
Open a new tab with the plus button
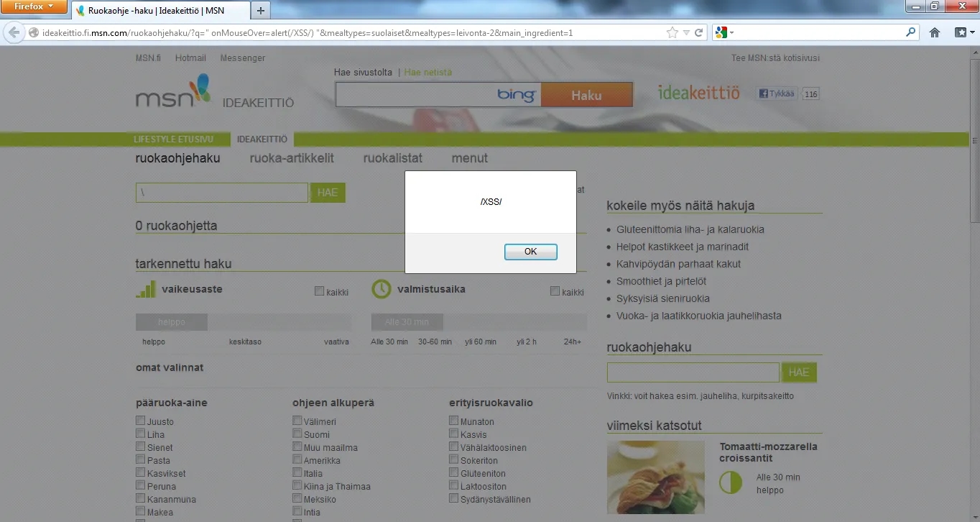coord(260,10)
